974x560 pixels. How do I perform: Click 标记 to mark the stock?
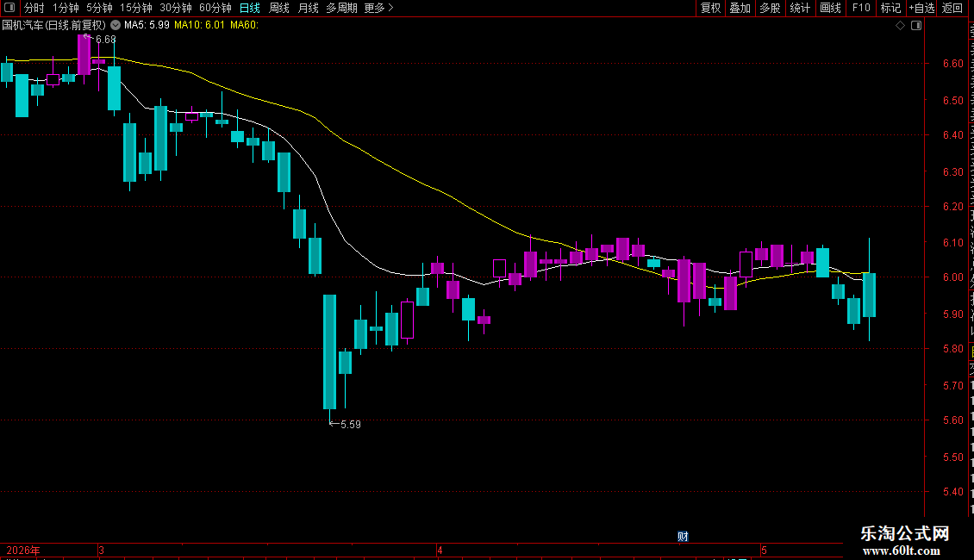click(890, 8)
